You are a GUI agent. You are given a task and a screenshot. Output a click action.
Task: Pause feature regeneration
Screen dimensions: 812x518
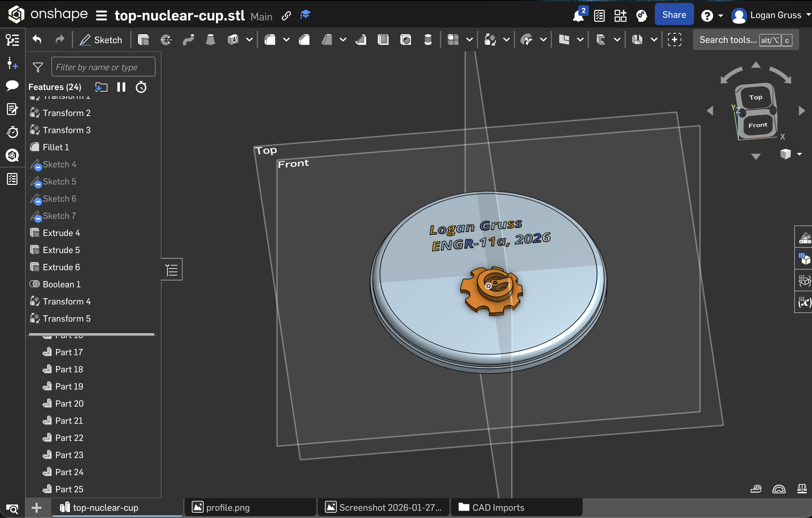pos(121,87)
